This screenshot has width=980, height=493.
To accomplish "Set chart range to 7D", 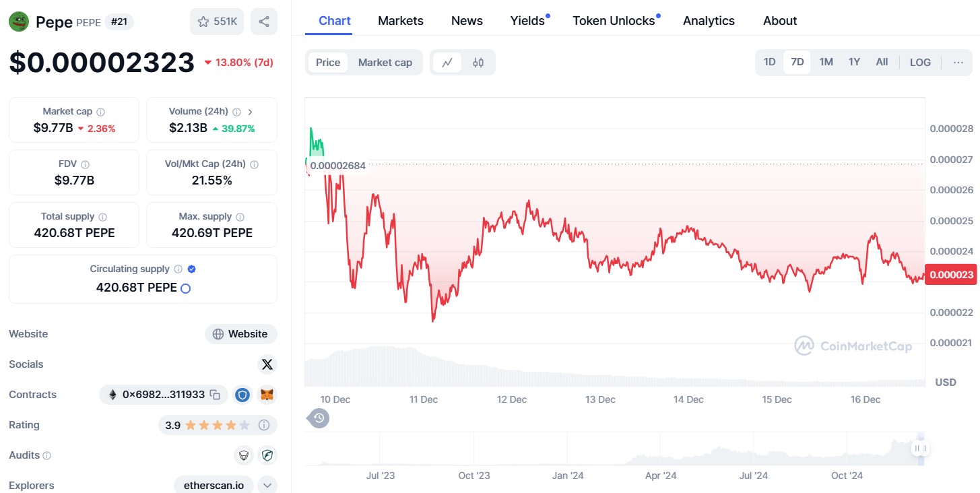I will 797,62.
